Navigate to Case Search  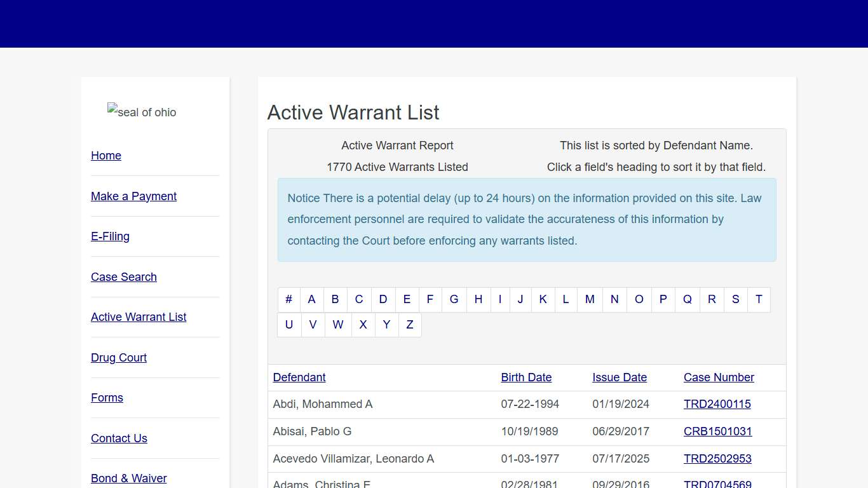coord(124,277)
